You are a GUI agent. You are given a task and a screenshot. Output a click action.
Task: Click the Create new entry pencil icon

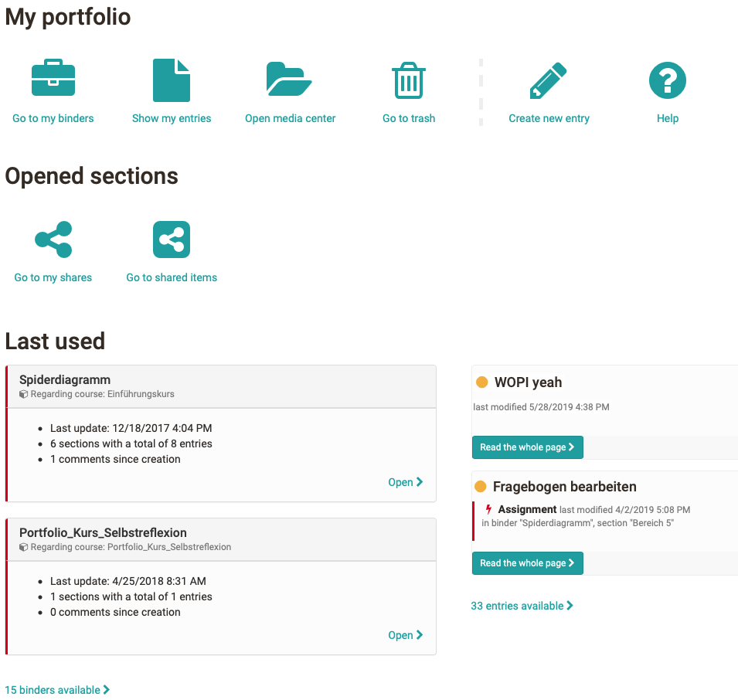tap(549, 79)
